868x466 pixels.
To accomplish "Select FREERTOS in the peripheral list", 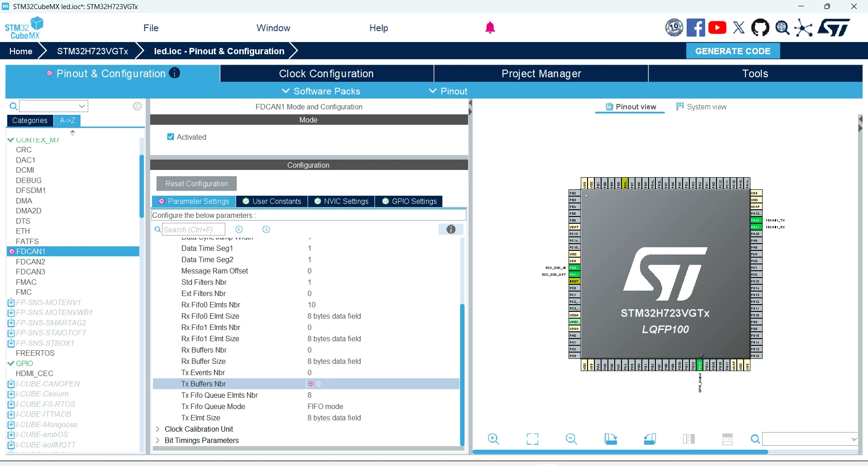I will point(35,353).
